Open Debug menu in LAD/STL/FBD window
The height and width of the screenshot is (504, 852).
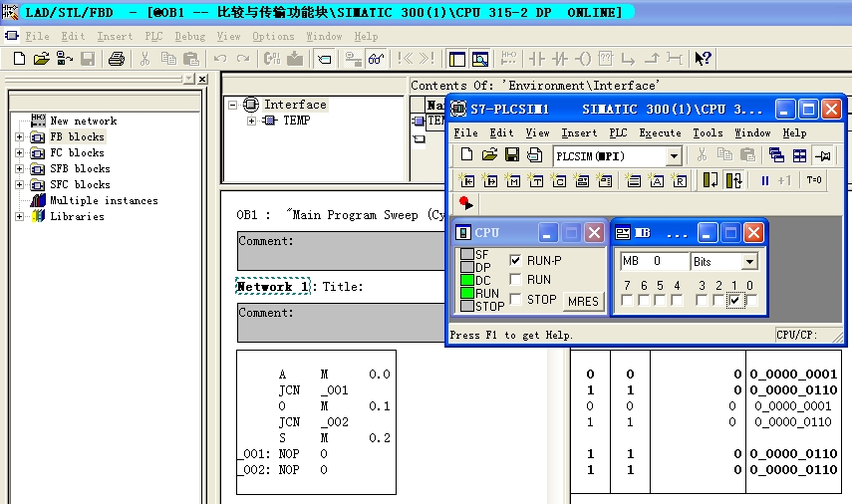click(x=189, y=37)
